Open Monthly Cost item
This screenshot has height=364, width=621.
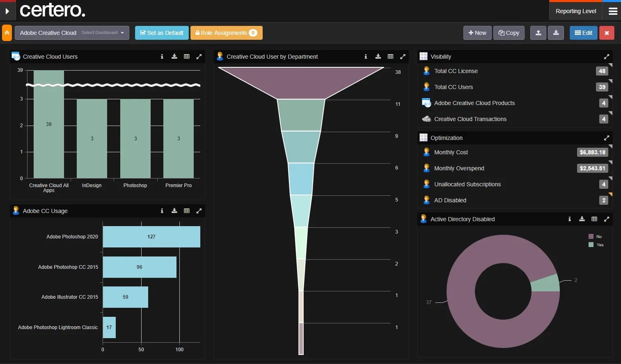coord(515,152)
